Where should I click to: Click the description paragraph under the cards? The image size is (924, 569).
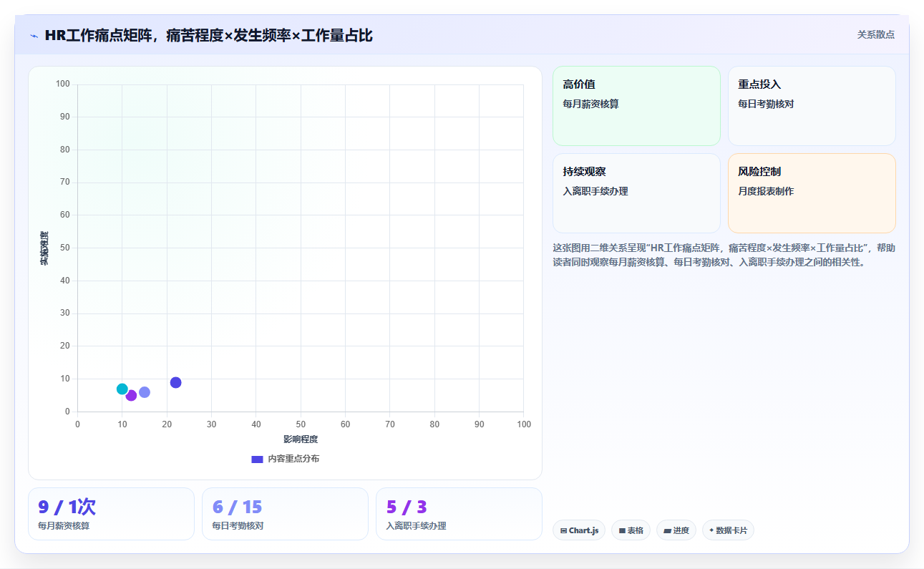(x=724, y=255)
